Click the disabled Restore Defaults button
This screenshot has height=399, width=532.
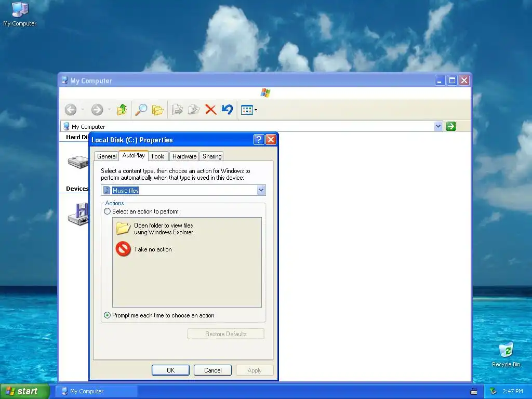(226, 334)
